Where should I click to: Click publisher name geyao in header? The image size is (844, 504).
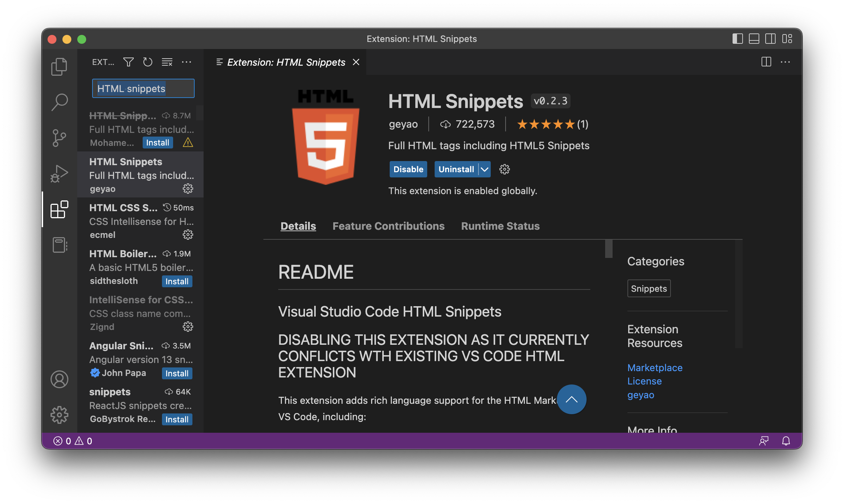coord(403,124)
